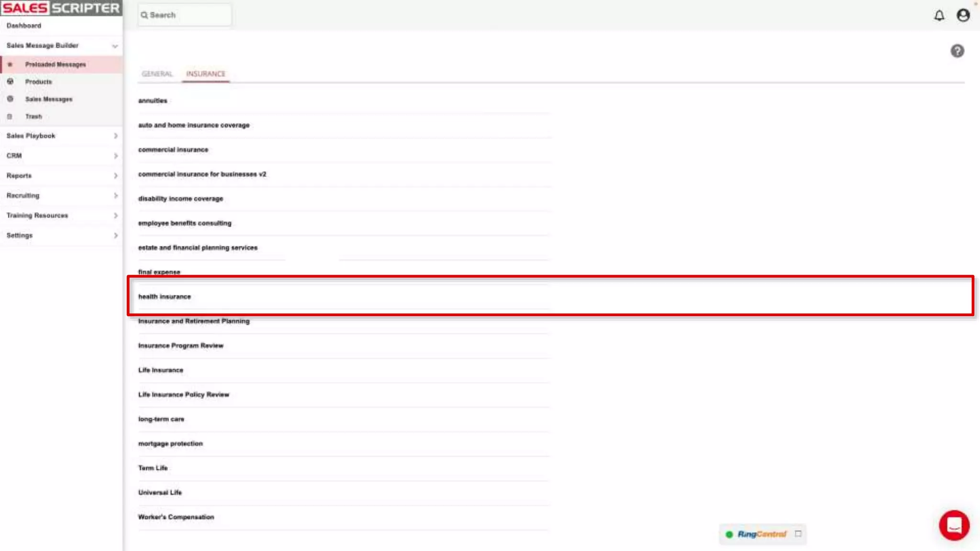980x551 pixels.
Task: Open the Life Insurance Policy Review message
Action: (x=184, y=395)
